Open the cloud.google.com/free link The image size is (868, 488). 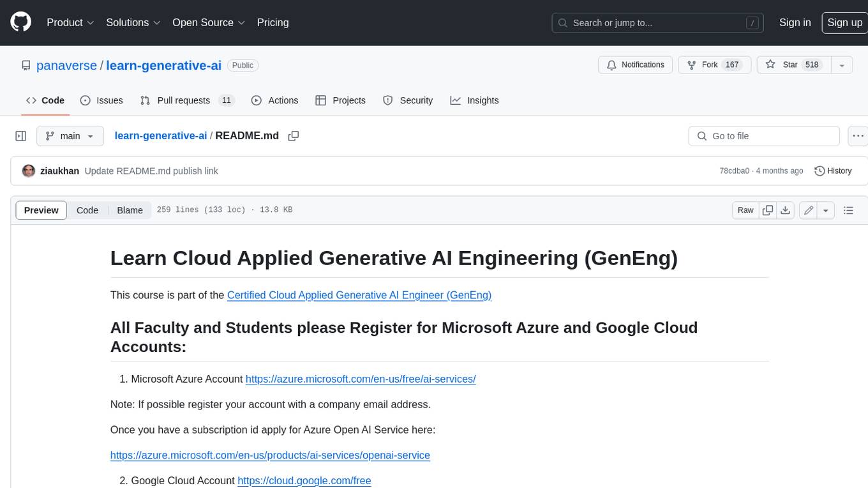pos(304,481)
